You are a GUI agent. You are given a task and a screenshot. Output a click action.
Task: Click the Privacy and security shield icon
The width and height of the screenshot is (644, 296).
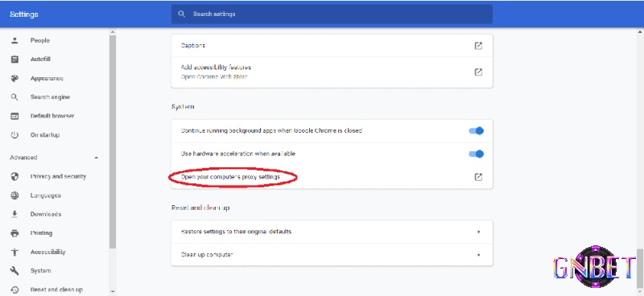(14, 176)
